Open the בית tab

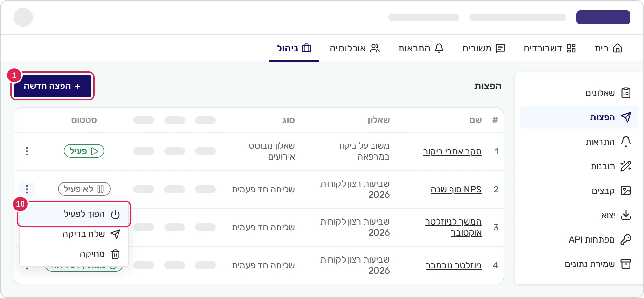[608, 48]
